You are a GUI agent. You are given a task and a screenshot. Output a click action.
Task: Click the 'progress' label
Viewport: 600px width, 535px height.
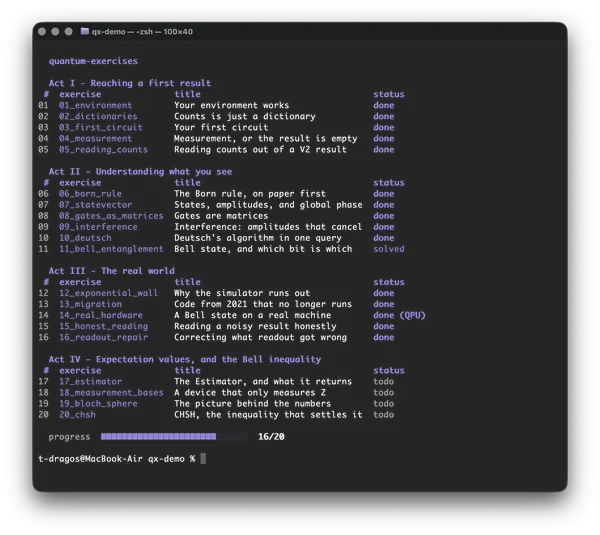click(x=69, y=437)
